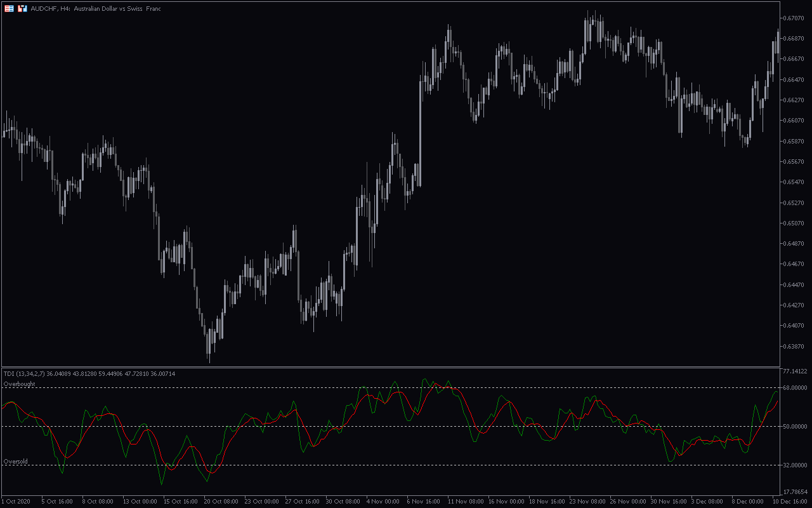
Task: Click the 1 Oct 2020 time label
Action: point(16,502)
